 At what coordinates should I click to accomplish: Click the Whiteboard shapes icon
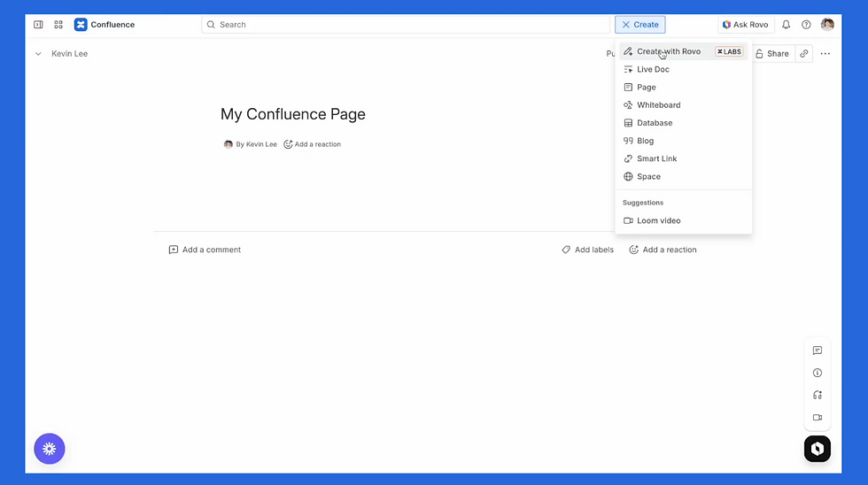(628, 105)
